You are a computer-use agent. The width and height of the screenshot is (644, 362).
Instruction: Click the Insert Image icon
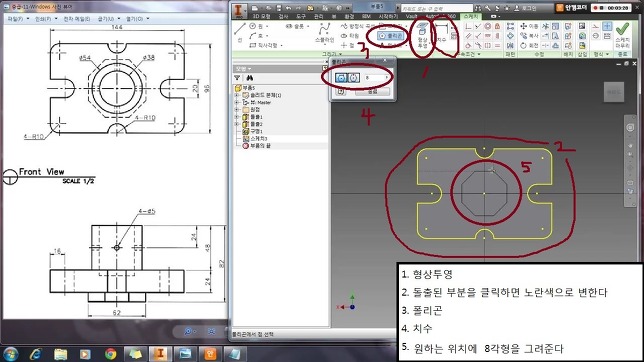[x=582, y=26]
